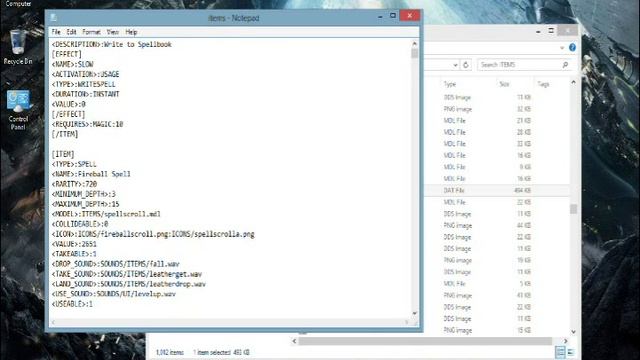
Task: Click the line '<MAXIMUM_DEPTH>:15'
Action: coord(85,204)
